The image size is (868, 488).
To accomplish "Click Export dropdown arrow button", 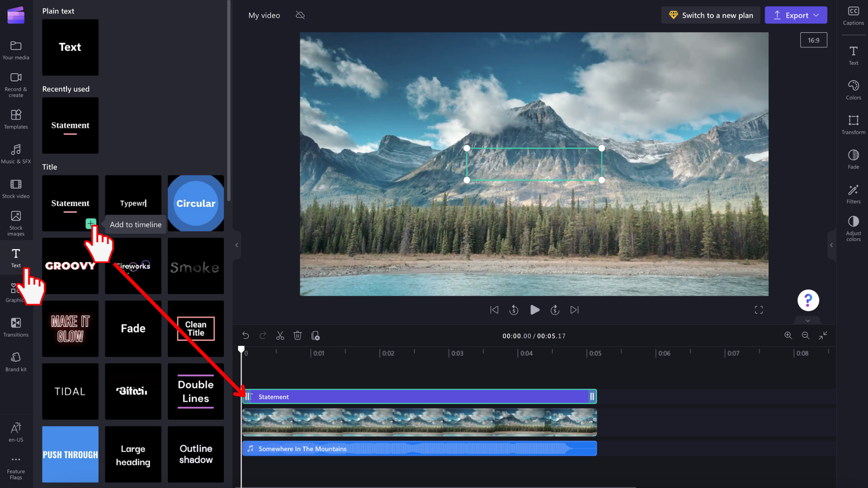I will click(x=816, y=15).
